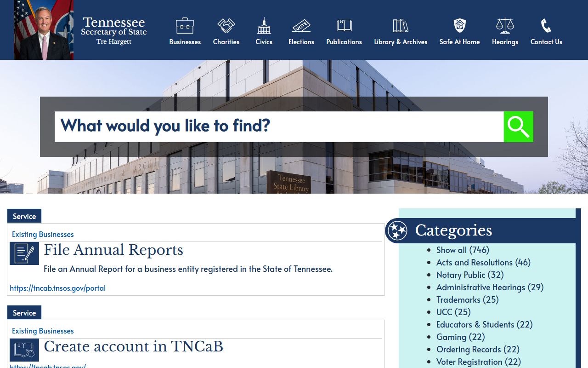Select the Ordering Records (22) category
588x368 pixels.
(x=478, y=349)
